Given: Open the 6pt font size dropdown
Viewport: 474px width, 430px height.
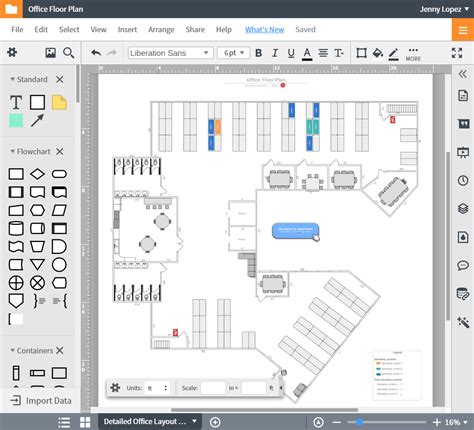Looking at the screenshot, I should click(x=233, y=53).
